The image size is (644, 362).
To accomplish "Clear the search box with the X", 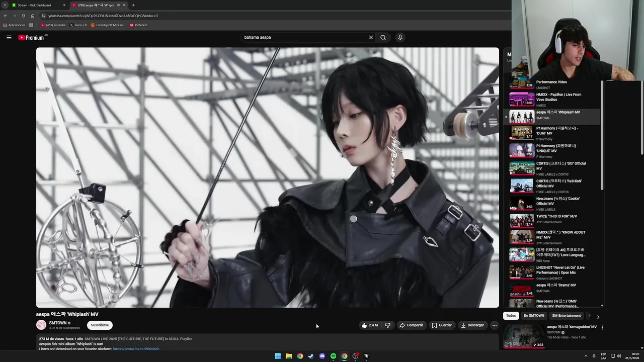I will pyautogui.click(x=371, y=37).
